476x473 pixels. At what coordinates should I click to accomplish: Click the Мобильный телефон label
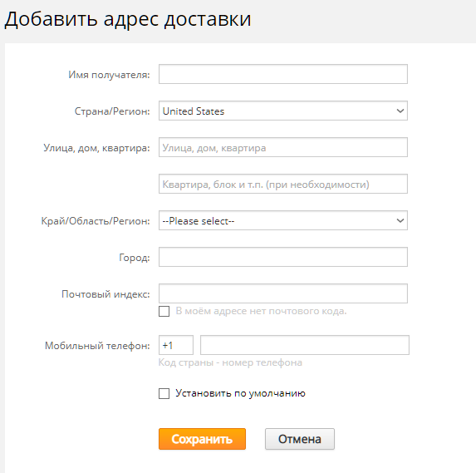click(97, 346)
